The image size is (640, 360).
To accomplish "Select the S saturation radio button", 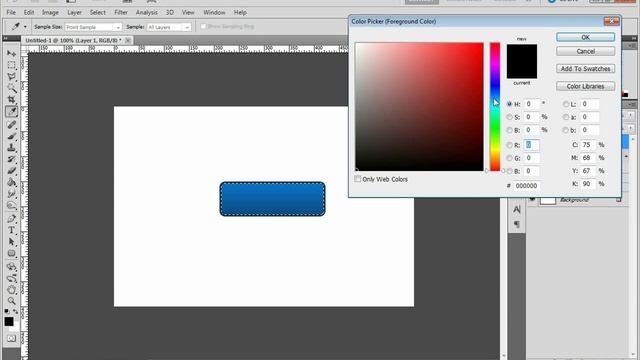I will (x=509, y=117).
